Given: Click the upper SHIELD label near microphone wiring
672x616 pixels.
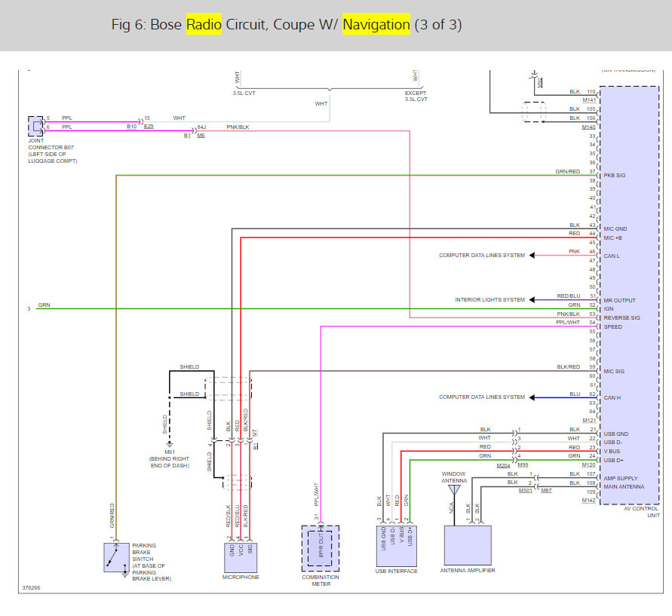Looking at the screenshot, I should coord(189,366).
